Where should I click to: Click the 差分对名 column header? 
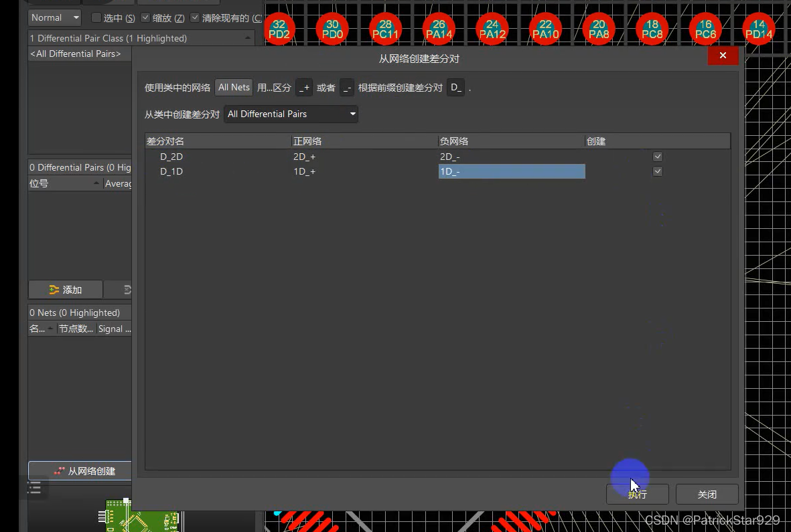point(218,141)
